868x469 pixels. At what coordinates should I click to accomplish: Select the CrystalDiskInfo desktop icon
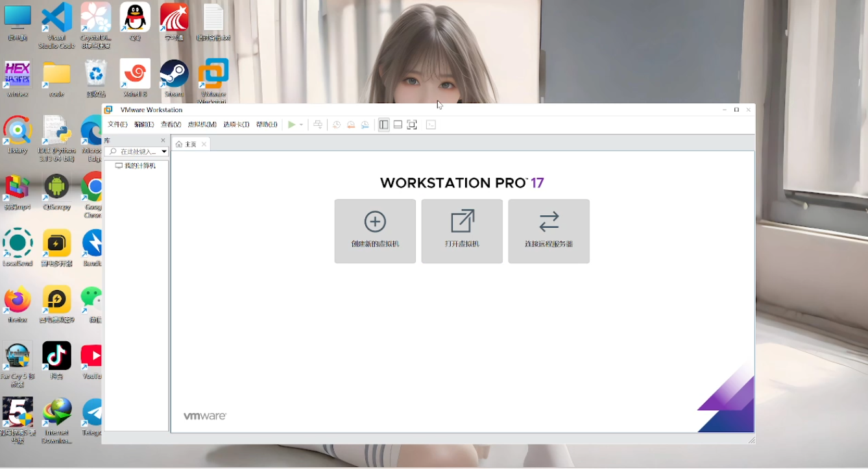(95, 25)
